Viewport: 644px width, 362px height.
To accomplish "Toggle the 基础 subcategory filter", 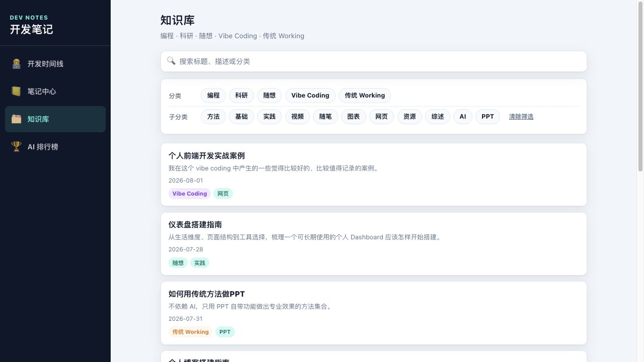I will pos(242,117).
